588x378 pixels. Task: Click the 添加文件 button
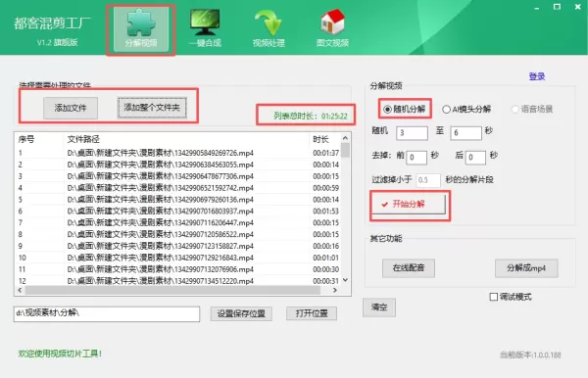tap(71, 108)
